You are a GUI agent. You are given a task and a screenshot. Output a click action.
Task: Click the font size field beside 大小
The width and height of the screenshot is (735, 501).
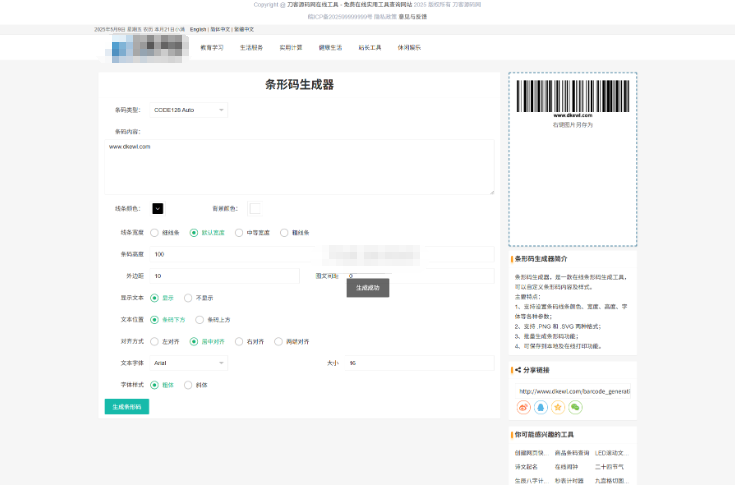[x=420, y=363]
